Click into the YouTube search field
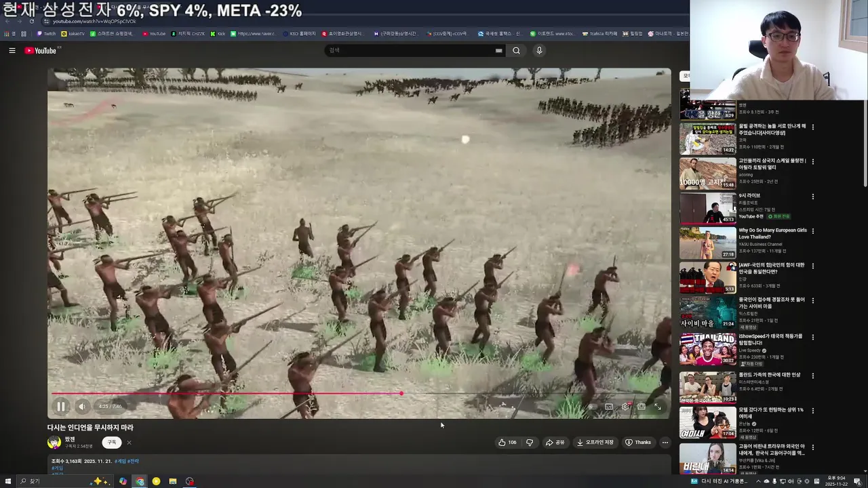868x488 pixels. point(410,50)
